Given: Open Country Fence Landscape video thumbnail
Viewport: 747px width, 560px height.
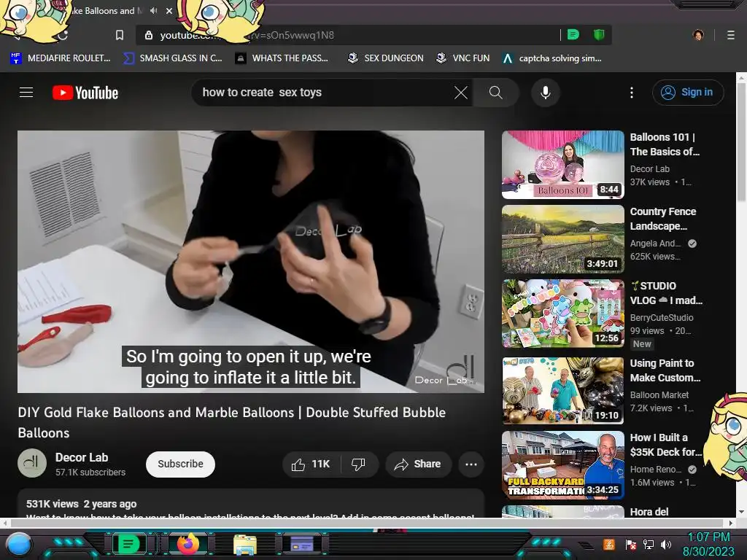Looking at the screenshot, I should 562,239.
